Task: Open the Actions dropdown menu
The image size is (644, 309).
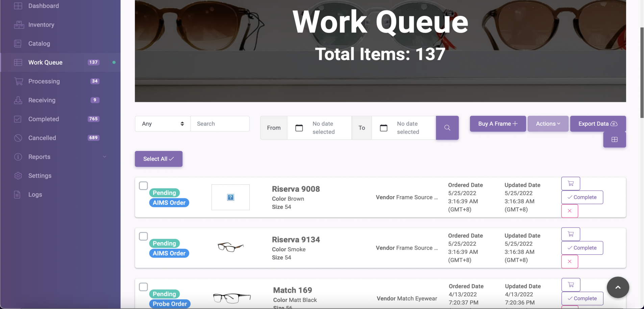Action: (548, 124)
